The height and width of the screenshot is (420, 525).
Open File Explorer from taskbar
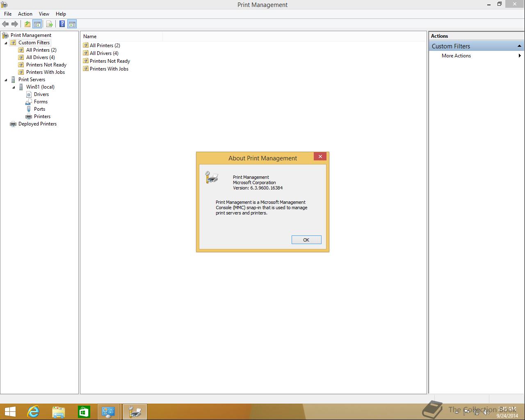click(59, 412)
